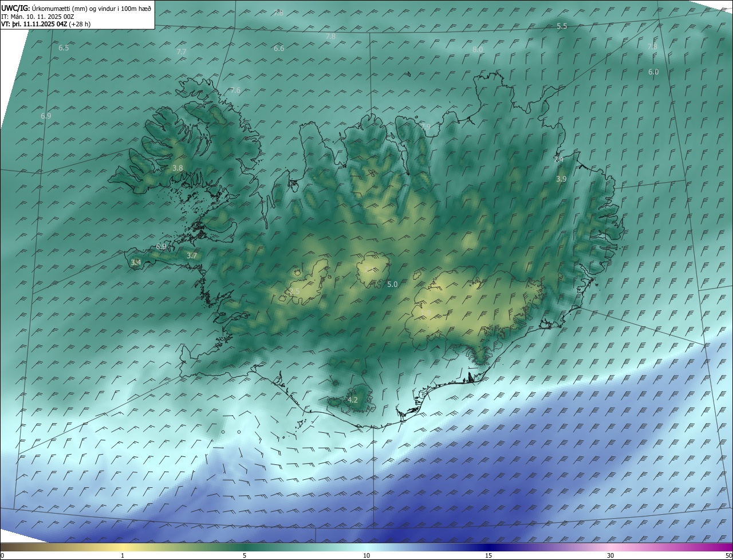Screen dimensions: 733x560
Task: Select the 3.9 value label in east Iceland
Action: pos(561,179)
